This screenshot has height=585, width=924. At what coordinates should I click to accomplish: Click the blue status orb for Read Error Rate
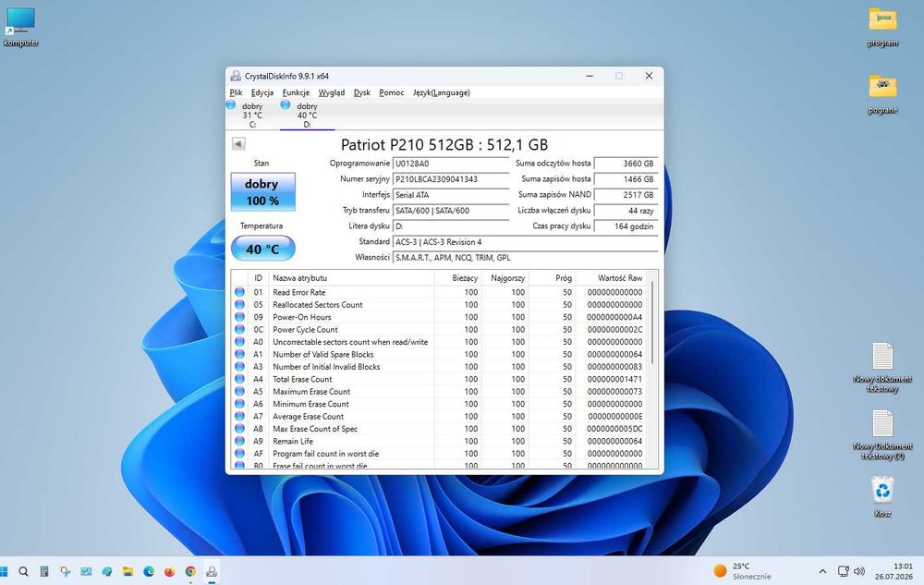pyautogui.click(x=239, y=292)
